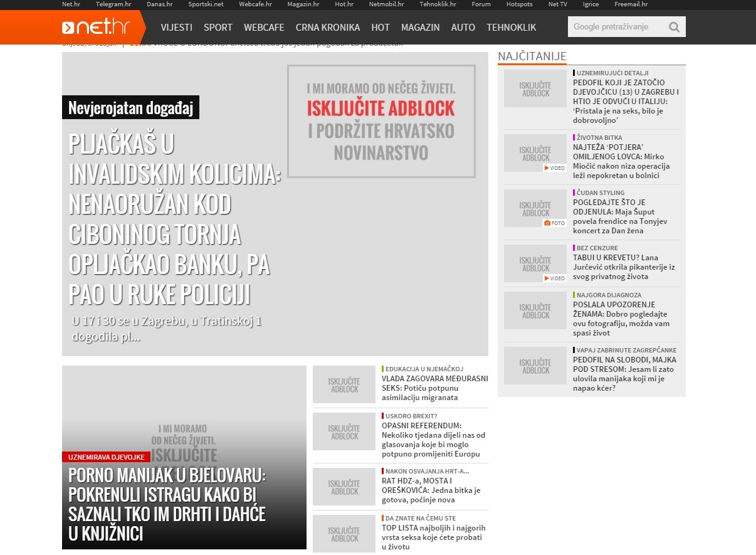Image resolution: width=756 pixels, height=555 pixels.
Task: Open the Telegram.hr link in top bar
Action: (x=113, y=4)
